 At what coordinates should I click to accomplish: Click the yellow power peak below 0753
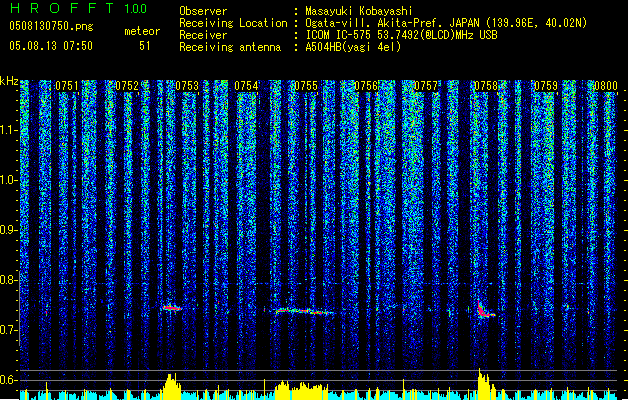coord(172,386)
